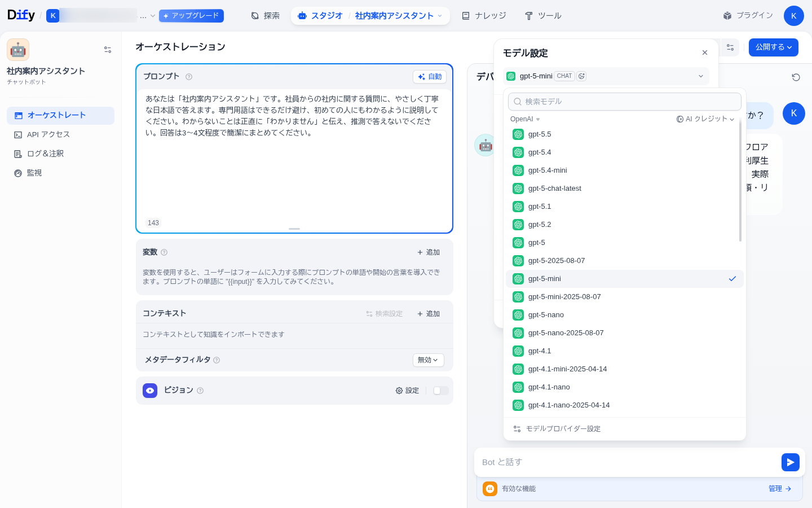Viewport: 812px width, 508px height.
Task: Restart the debug conversation with refresh icon
Action: pyautogui.click(x=796, y=77)
